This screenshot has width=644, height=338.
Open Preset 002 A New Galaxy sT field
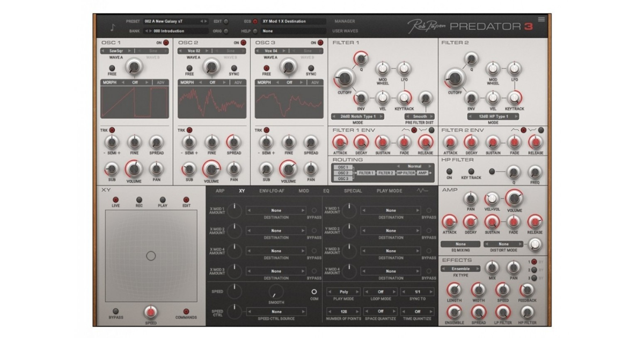coord(175,21)
